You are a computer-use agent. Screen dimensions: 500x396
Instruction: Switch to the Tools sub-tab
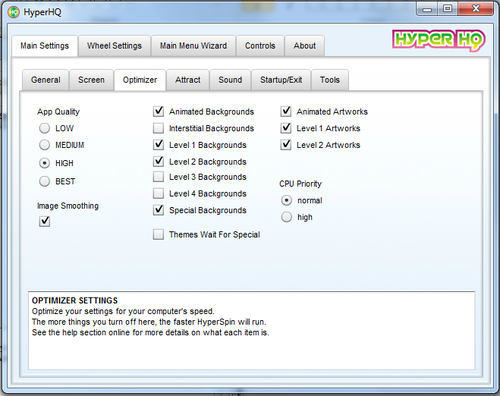click(x=330, y=80)
